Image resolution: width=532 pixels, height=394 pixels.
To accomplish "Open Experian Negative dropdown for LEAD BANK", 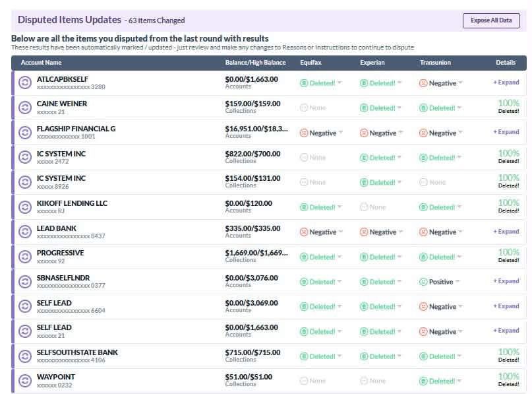I will tap(381, 232).
